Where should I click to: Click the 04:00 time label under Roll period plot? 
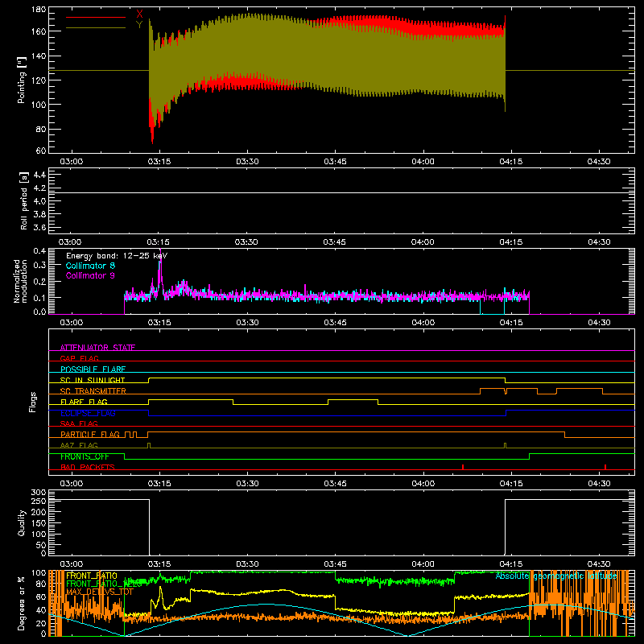tap(423, 242)
